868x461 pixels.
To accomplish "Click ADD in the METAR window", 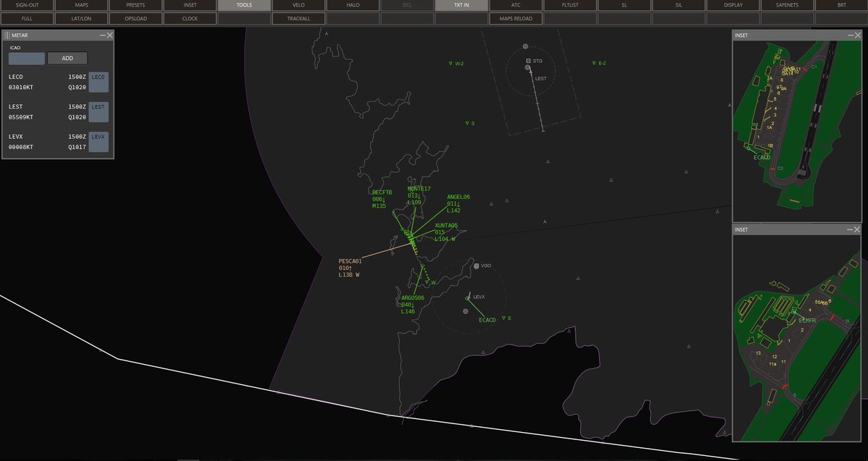I will pos(67,59).
